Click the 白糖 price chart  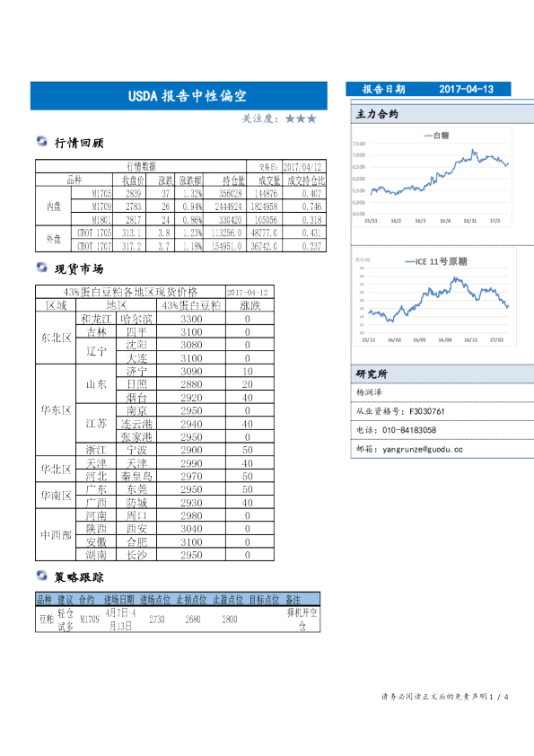click(x=432, y=178)
